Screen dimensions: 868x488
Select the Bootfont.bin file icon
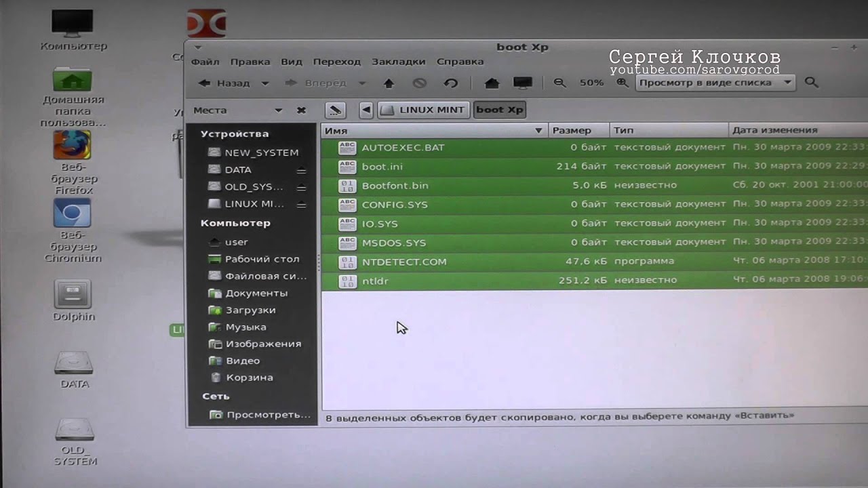(x=347, y=185)
